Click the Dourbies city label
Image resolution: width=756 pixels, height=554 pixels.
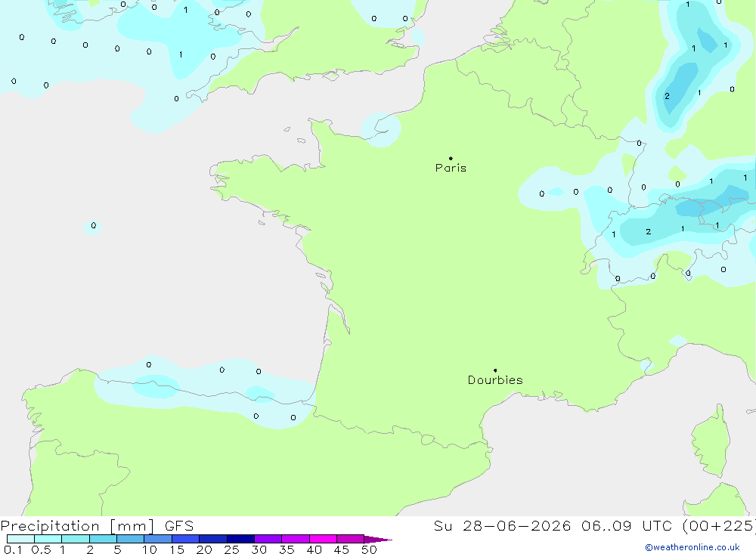point(495,380)
